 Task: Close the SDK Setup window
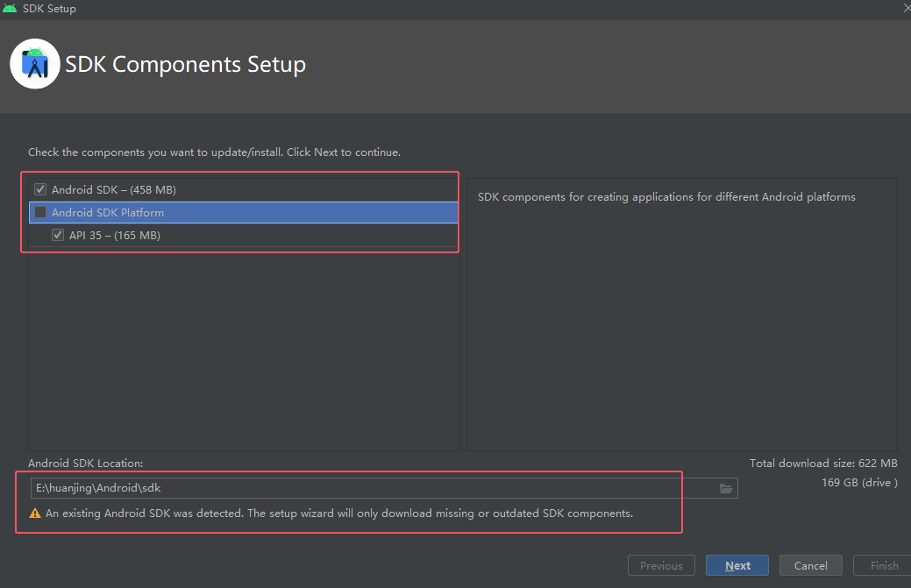[907, 8]
